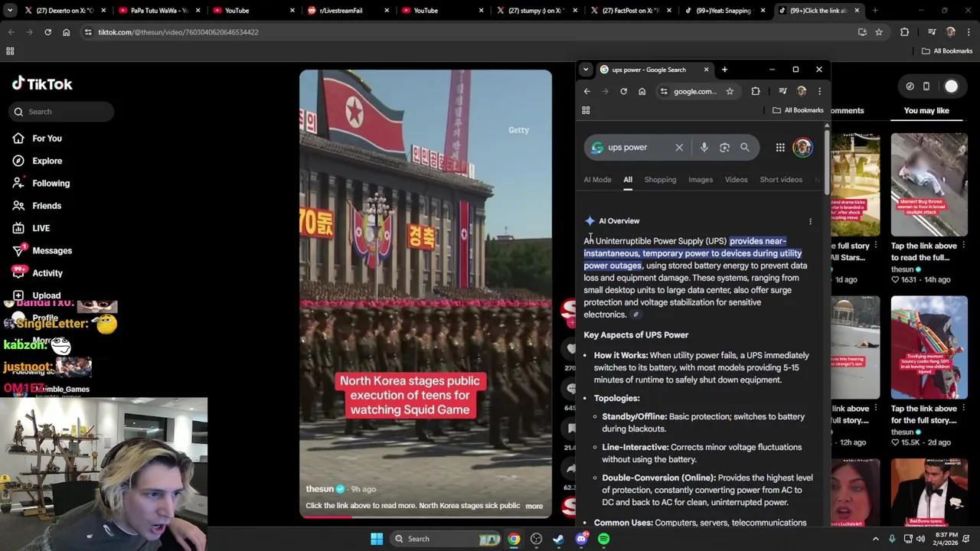Open Discord from the taskbar
980x551 pixels.
tap(581, 539)
